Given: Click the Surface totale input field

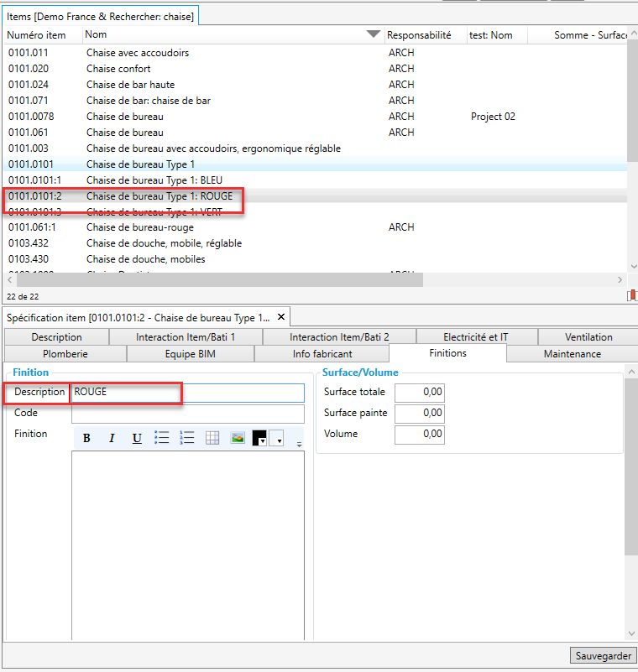Looking at the screenshot, I should tap(419, 393).
